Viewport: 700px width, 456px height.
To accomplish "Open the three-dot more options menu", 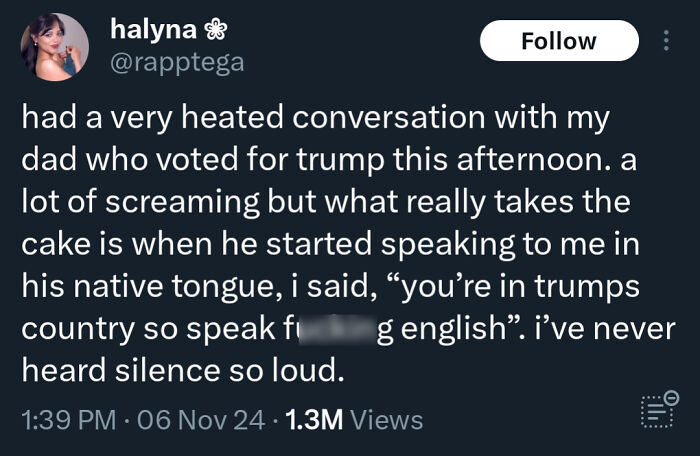I will coord(666,41).
